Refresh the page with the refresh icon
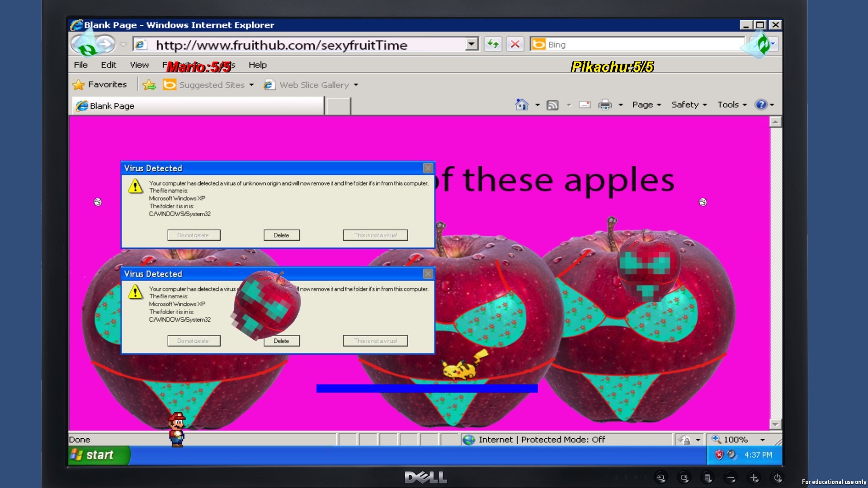Image resolution: width=868 pixels, height=488 pixels. pyautogui.click(x=493, y=44)
